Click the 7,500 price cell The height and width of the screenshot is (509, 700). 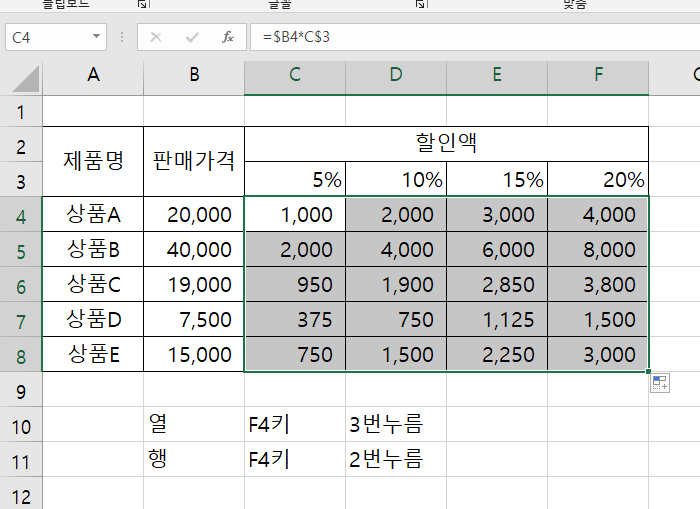coord(194,319)
